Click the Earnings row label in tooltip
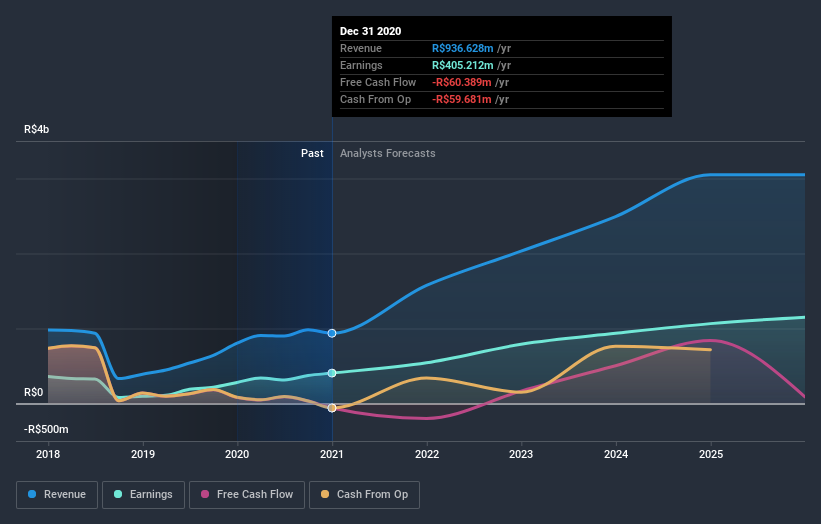The image size is (821, 524). [361, 65]
